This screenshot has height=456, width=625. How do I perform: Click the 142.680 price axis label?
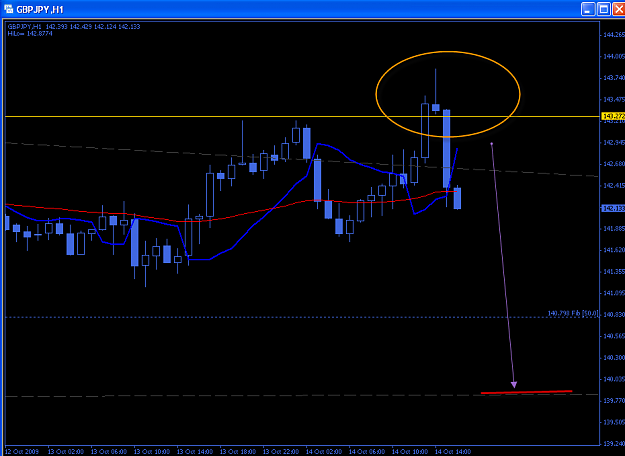614,164
